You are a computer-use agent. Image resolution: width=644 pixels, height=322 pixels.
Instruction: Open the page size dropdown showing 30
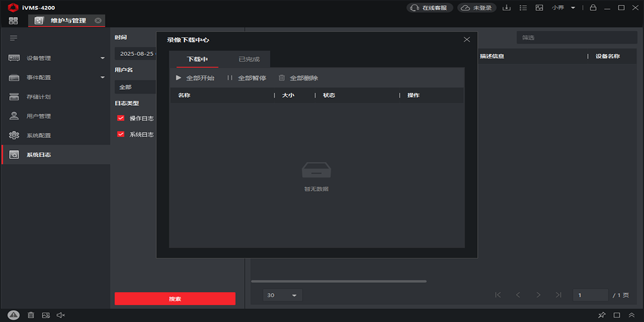coord(282,295)
